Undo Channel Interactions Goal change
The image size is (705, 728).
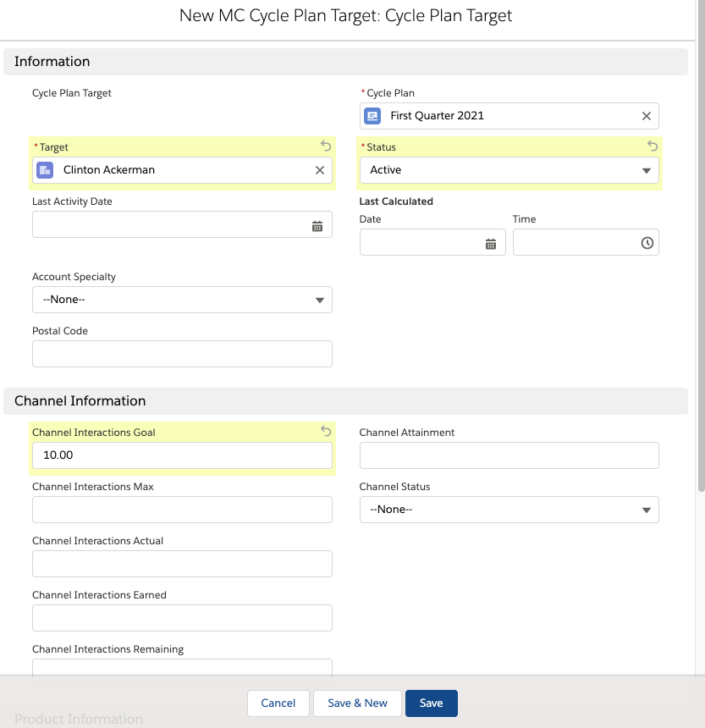[x=326, y=432]
